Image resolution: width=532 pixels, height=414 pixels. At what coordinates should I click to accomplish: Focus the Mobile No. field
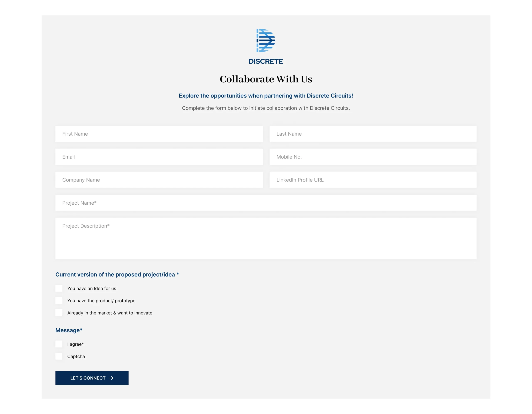pyautogui.click(x=373, y=157)
